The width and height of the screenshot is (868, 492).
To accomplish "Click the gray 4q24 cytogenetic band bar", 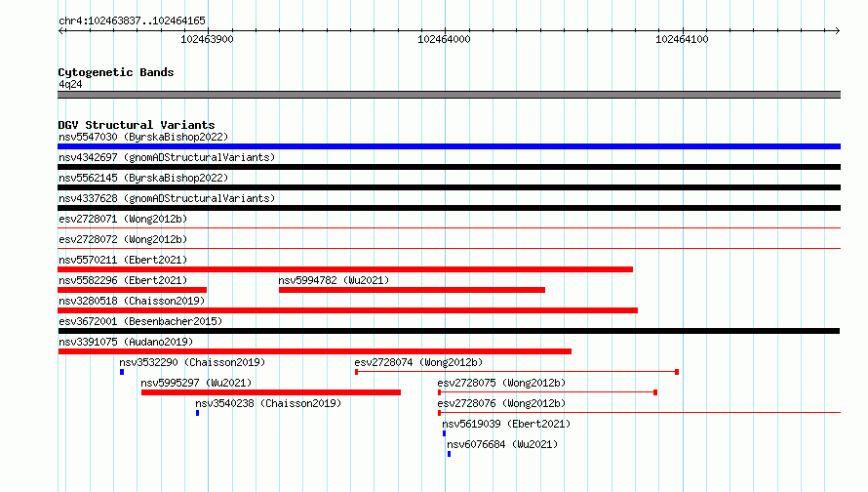I will [449, 95].
